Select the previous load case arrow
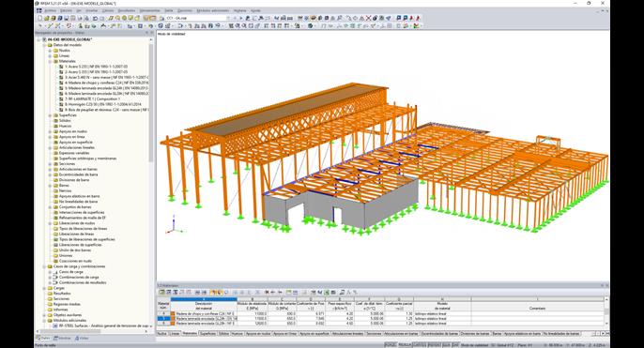644x348 pixels. 235,18
